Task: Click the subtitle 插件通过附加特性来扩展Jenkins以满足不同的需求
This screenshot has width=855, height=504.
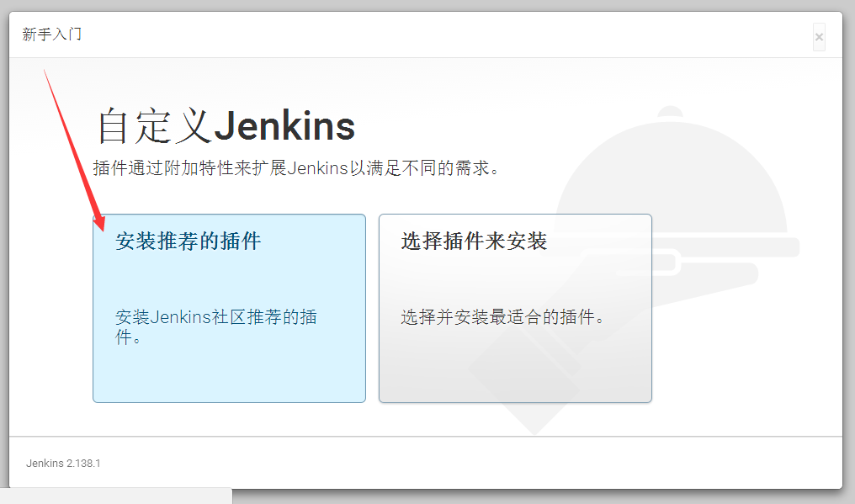Action: coord(296,168)
